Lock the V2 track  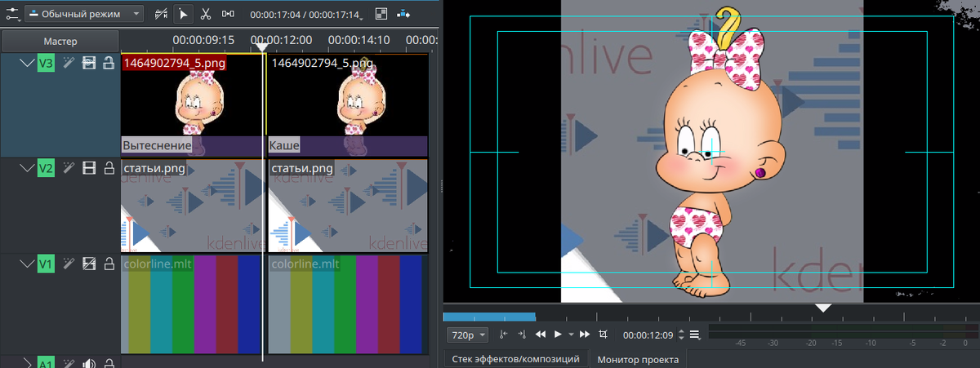click(x=108, y=168)
